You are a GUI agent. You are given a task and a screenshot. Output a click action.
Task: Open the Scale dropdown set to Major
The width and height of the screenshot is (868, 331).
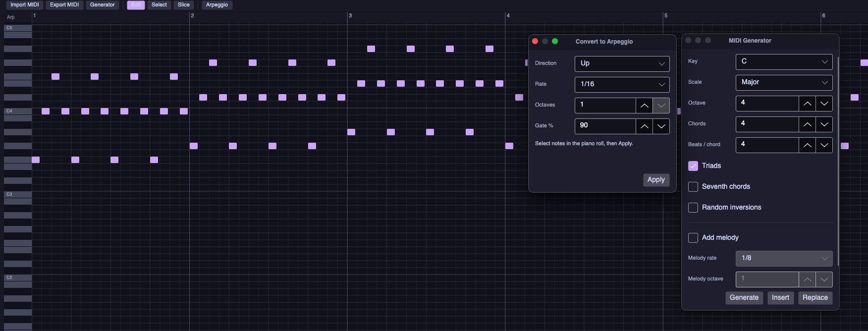(784, 82)
